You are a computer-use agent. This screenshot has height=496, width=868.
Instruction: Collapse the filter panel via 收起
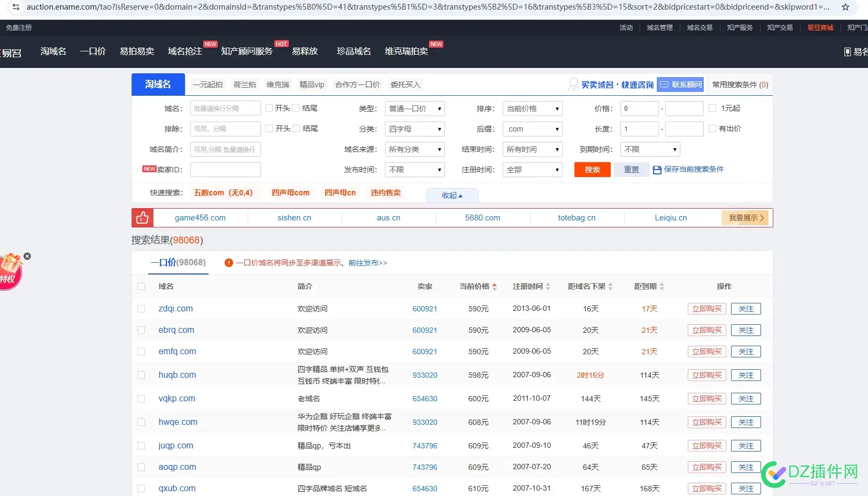tap(452, 195)
